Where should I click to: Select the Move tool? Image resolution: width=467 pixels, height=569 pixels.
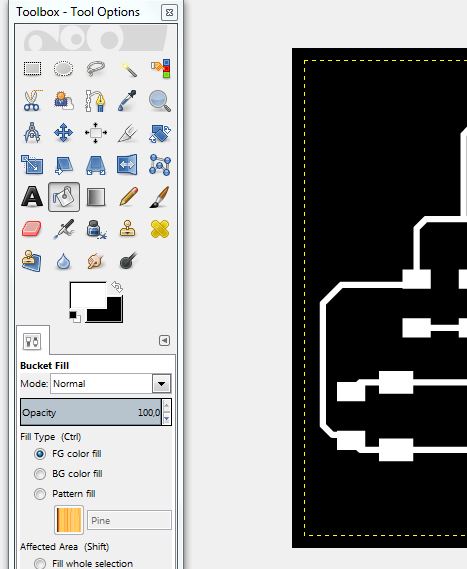click(64, 132)
